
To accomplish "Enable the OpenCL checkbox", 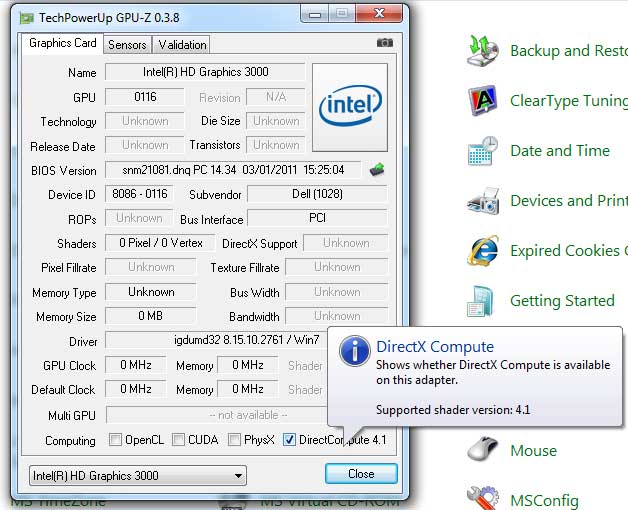I will (115, 439).
